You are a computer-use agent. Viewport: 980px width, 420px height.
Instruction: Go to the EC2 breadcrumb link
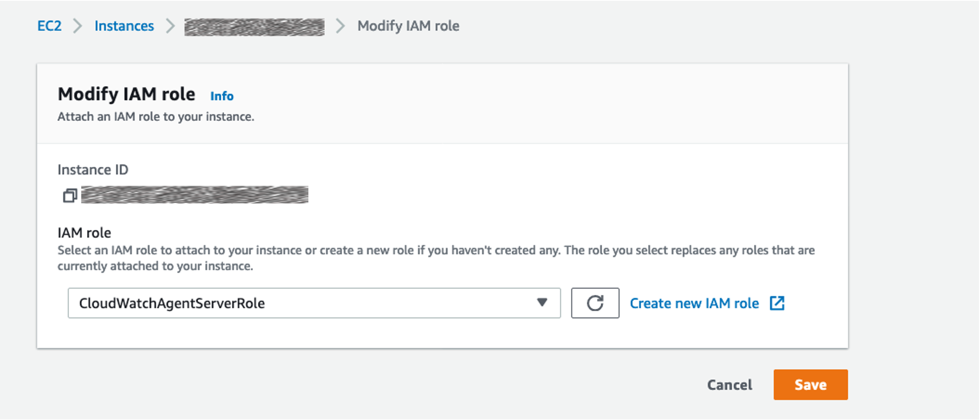click(x=49, y=26)
